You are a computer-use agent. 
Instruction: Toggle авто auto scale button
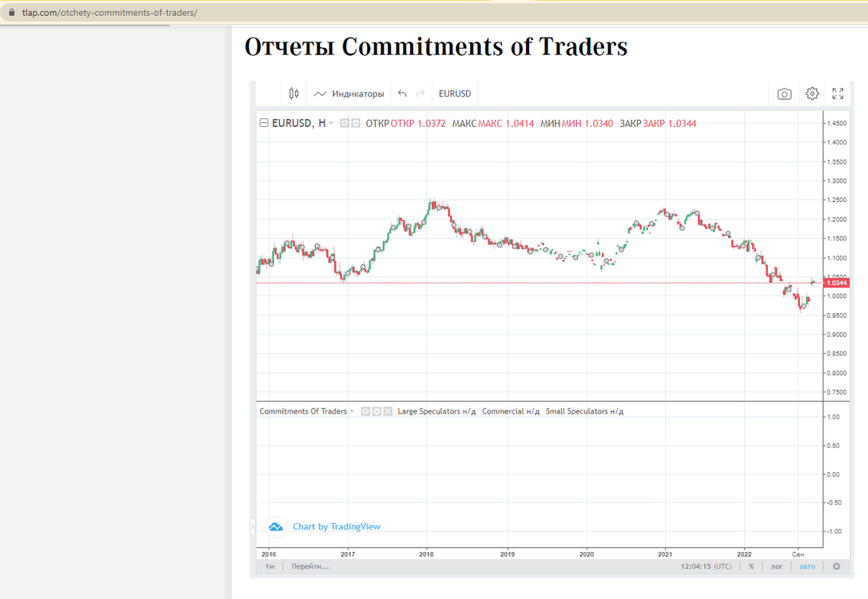pyautogui.click(x=807, y=566)
